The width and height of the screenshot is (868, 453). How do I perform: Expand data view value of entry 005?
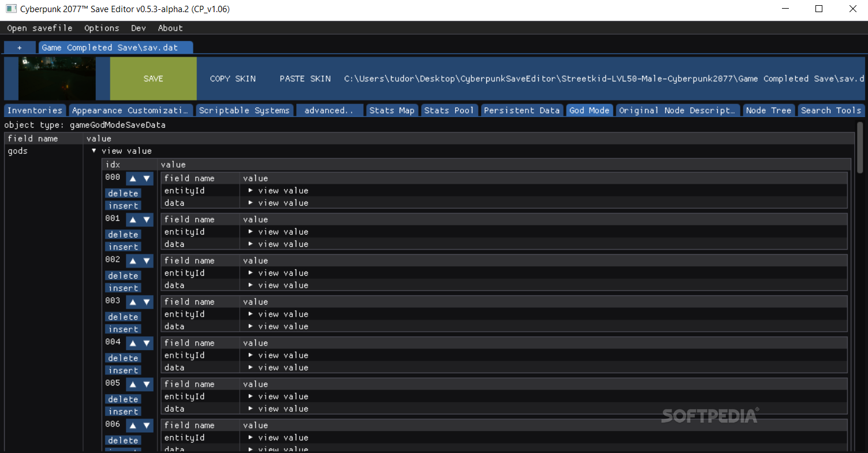point(251,409)
